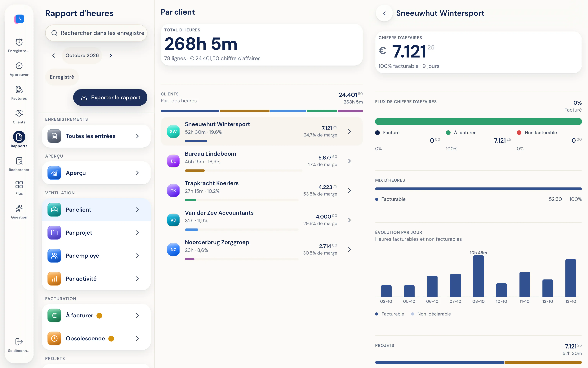
Task: Select the Par activité menu item
Action: tap(96, 279)
